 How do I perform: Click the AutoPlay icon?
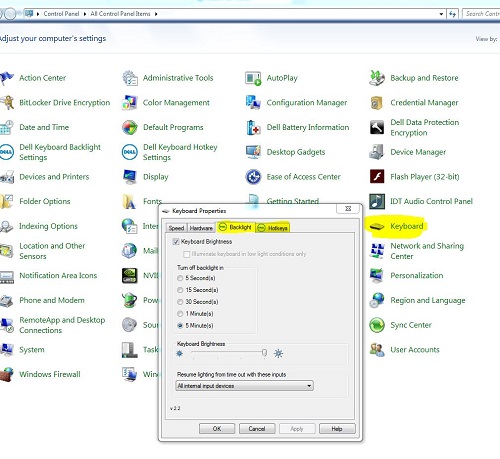253,78
